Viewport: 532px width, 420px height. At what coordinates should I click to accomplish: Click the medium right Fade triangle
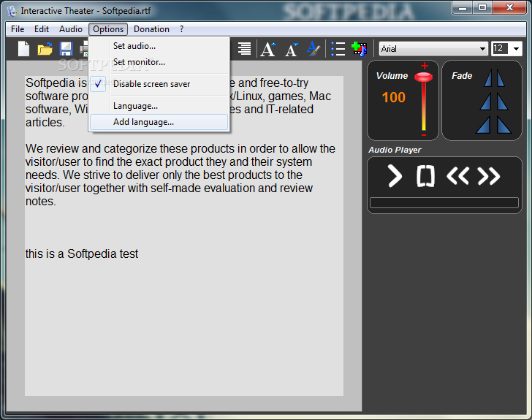pyautogui.click(x=503, y=102)
